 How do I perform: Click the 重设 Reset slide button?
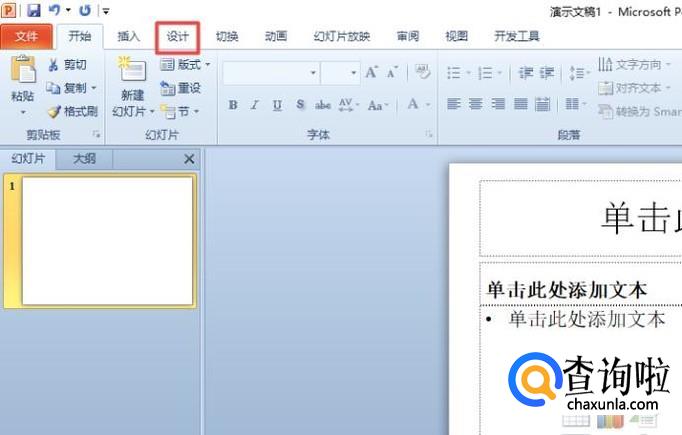[x=180, y=88]
